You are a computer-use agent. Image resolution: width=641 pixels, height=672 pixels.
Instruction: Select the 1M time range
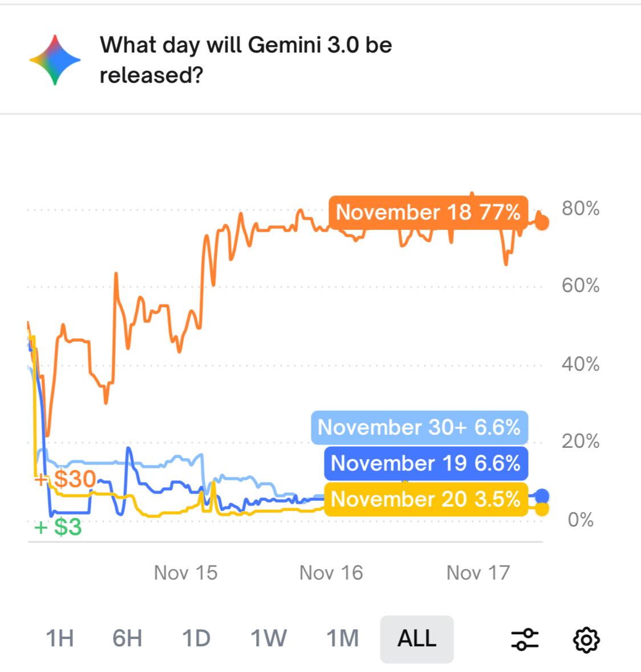(342, 639)
